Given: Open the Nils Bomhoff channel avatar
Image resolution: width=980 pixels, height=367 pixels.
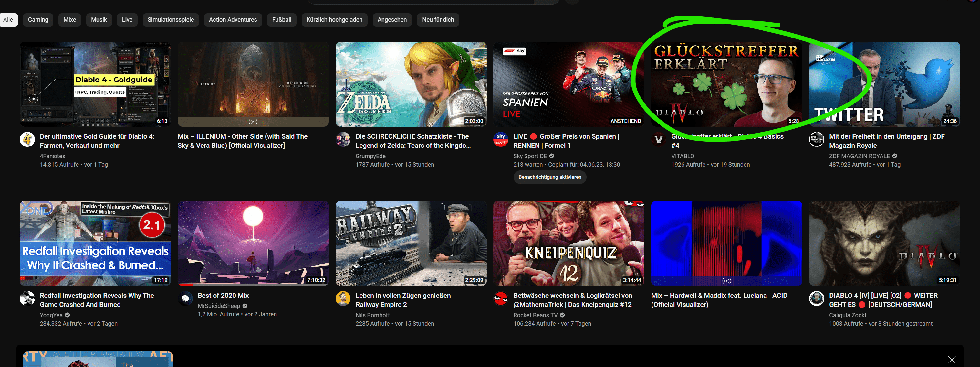Looking at the screenshot, I should point(343,298).
